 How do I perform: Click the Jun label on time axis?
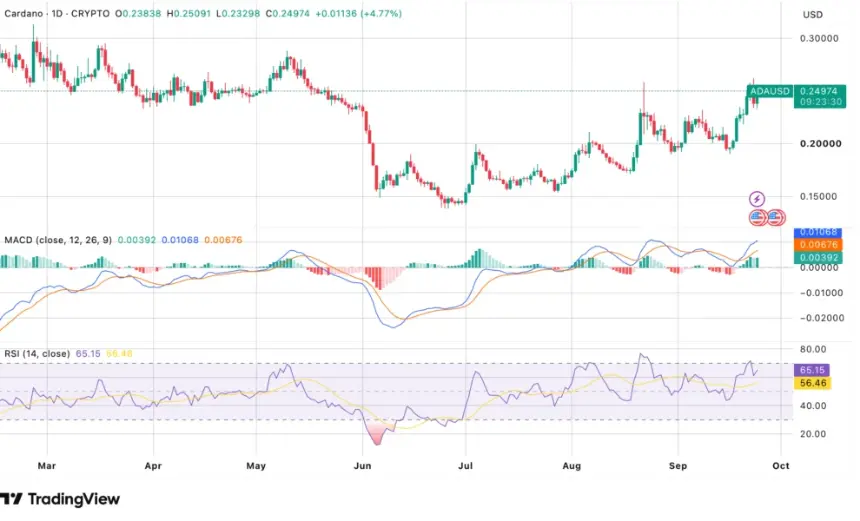(363, 466)
